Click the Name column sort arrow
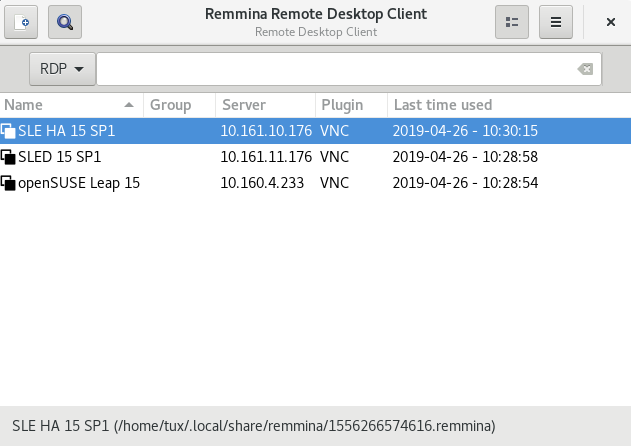The image size is (631, 446). (x=129, y=105)
